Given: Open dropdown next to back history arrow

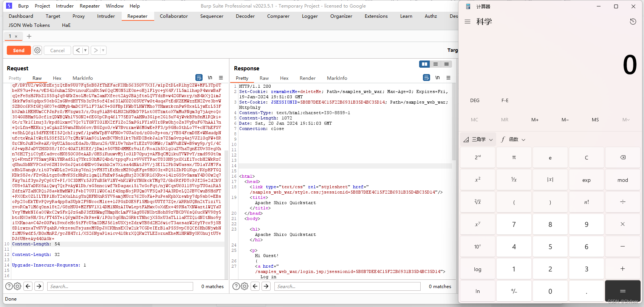Looking at the screenshot, I should (85, 50).
